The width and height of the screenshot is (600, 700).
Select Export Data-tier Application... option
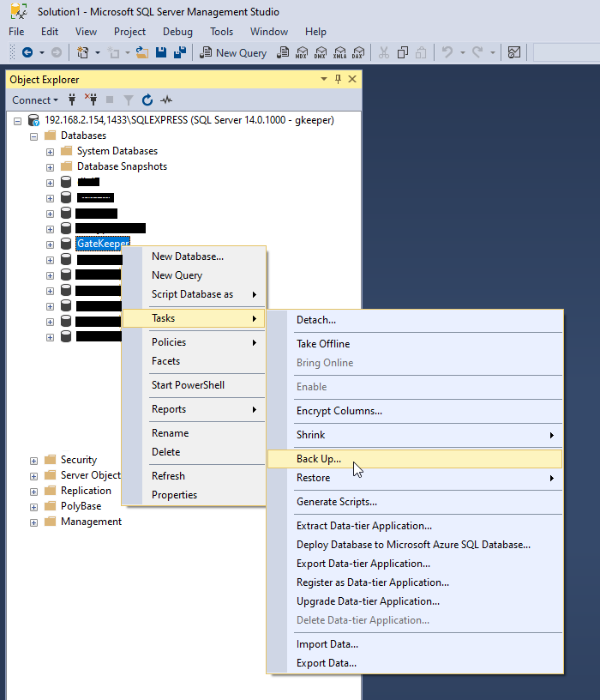tap(415, 564)
